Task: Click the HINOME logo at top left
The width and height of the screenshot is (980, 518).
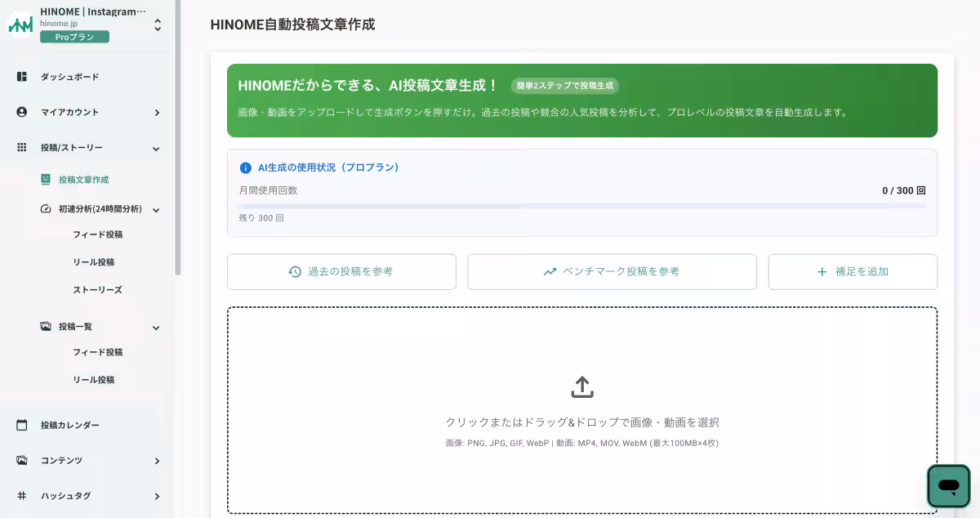Action: [18, 24]
